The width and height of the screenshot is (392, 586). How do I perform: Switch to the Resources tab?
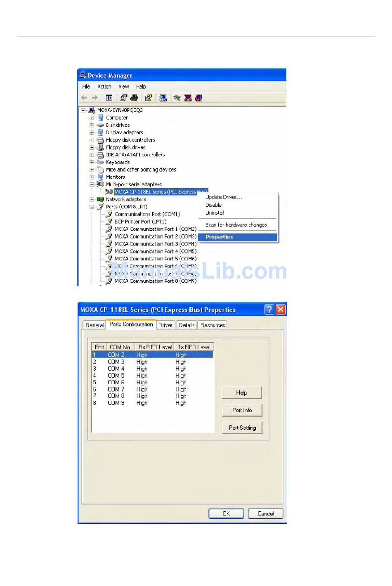pos(213,325)
